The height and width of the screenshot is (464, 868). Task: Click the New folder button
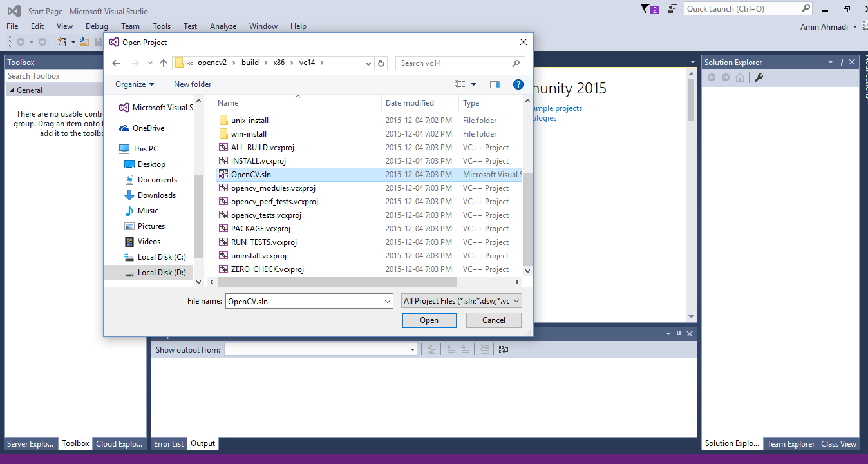point(193,84)
